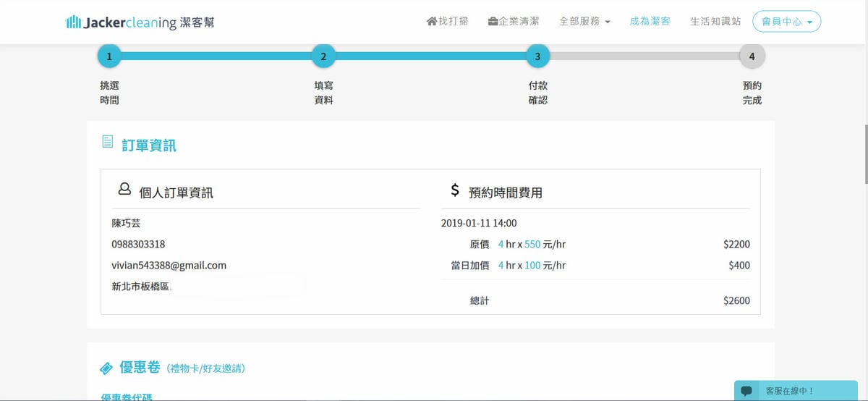Click the house icon beside 找打掃
The image size is (868, 401).
[x=432, y=21]
